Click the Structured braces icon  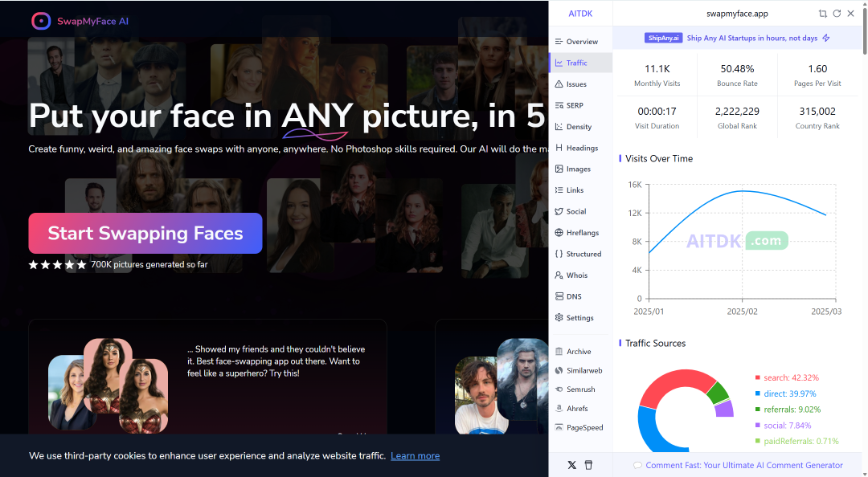(559, 254)
